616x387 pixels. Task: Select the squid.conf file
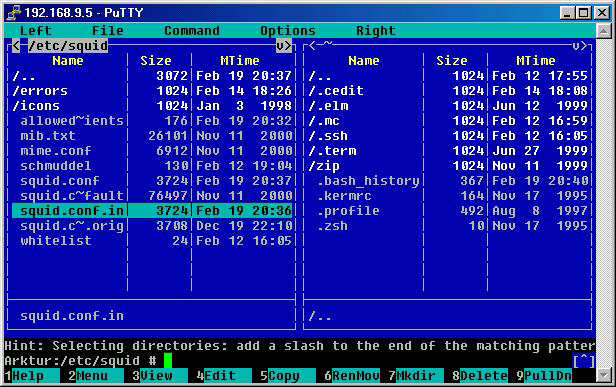tap(152, 180)
